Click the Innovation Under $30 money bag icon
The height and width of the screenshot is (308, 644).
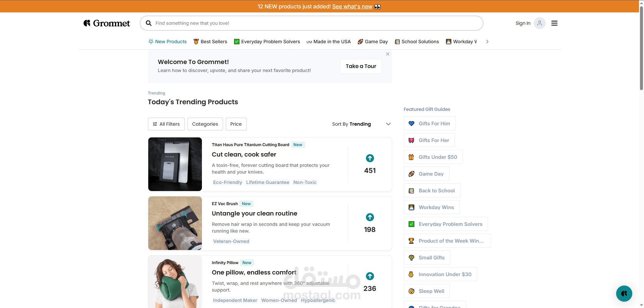[411, 274]
